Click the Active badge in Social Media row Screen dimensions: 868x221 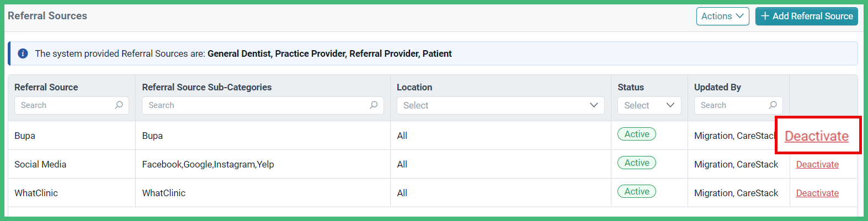pos(637,163)
